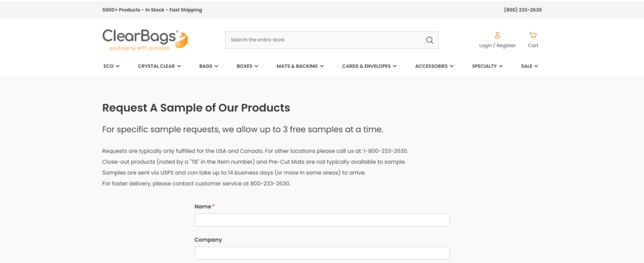Open the Login / Register user icon
The image size is (644, 263).
(x=497, y=35)
